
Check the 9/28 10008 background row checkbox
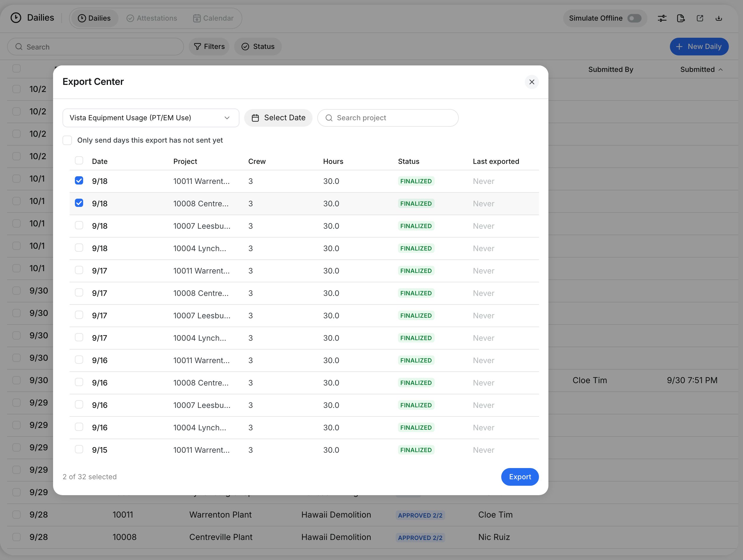click(16, 537)
